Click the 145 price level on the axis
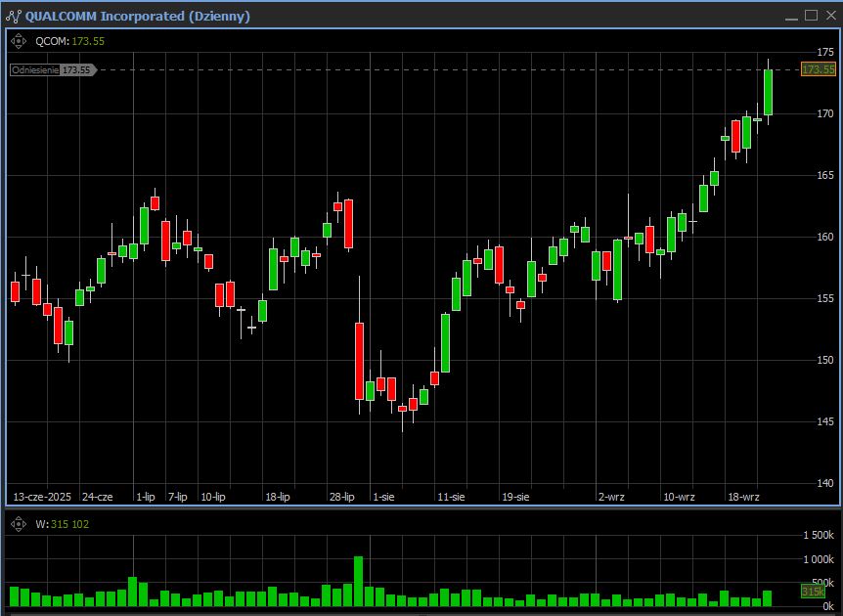Viewport: 843px width, 616px height. point(825,421)
